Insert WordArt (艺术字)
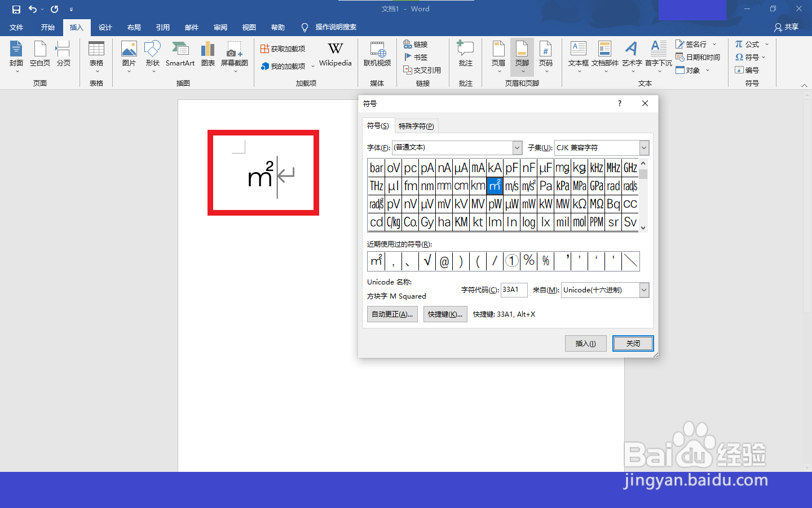The width and height of the screenshot is (812, 508). click(632, 56)
